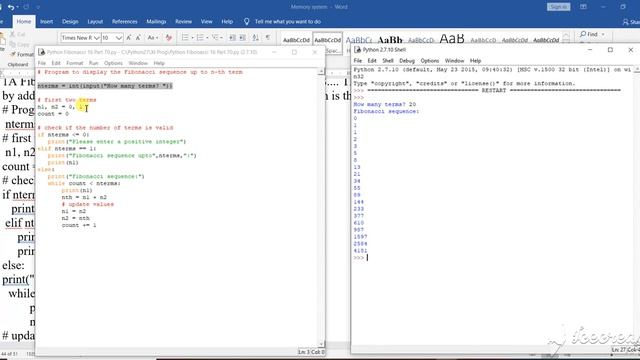
Task: Click the 'count = 0' code line
Action: point(53,114)
